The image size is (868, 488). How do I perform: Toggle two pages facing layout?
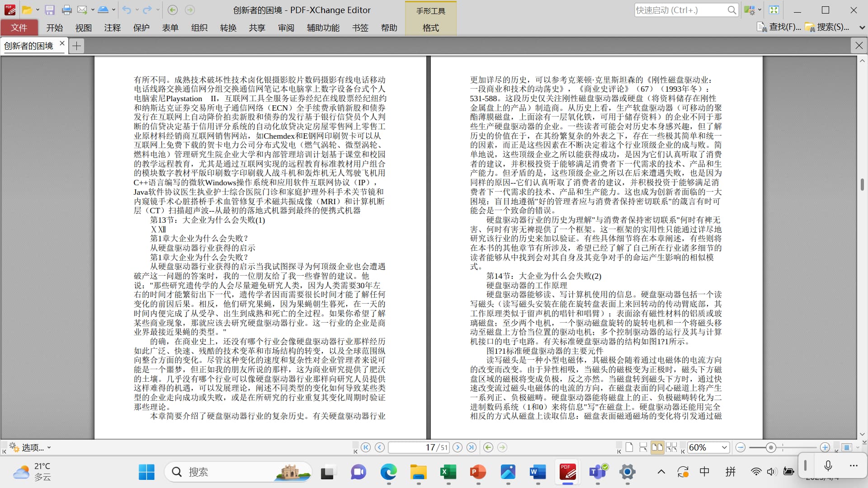657,447
